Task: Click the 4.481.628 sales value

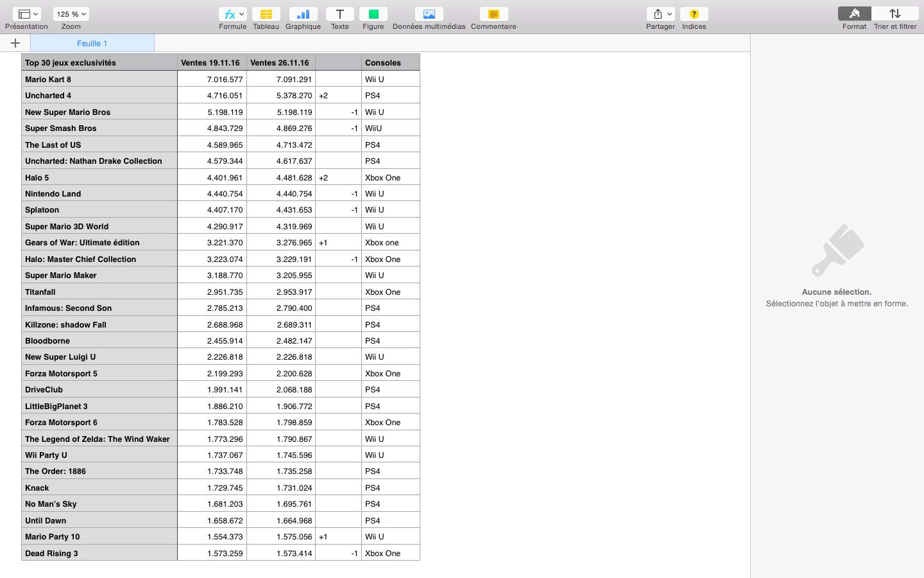Action: 281,177
